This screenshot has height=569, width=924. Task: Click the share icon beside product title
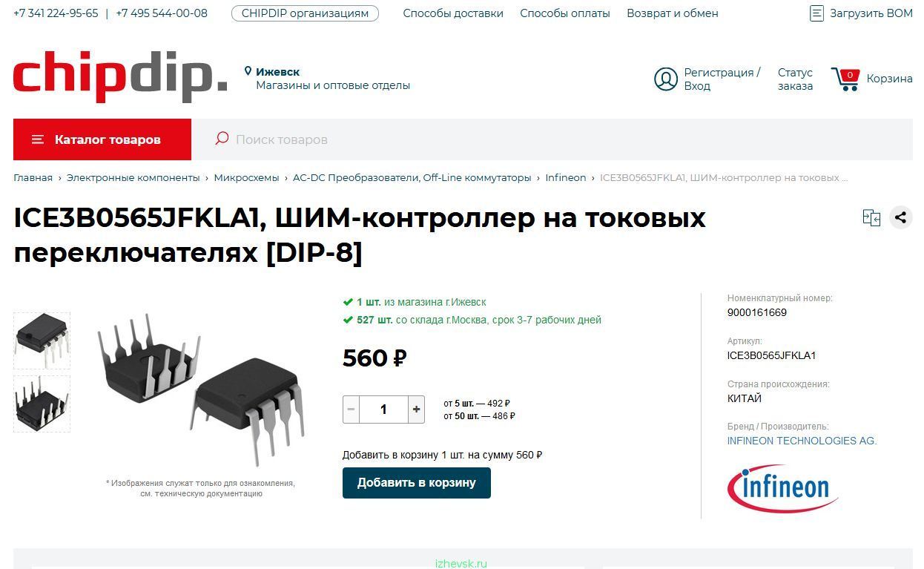click(x=900, y=217)
